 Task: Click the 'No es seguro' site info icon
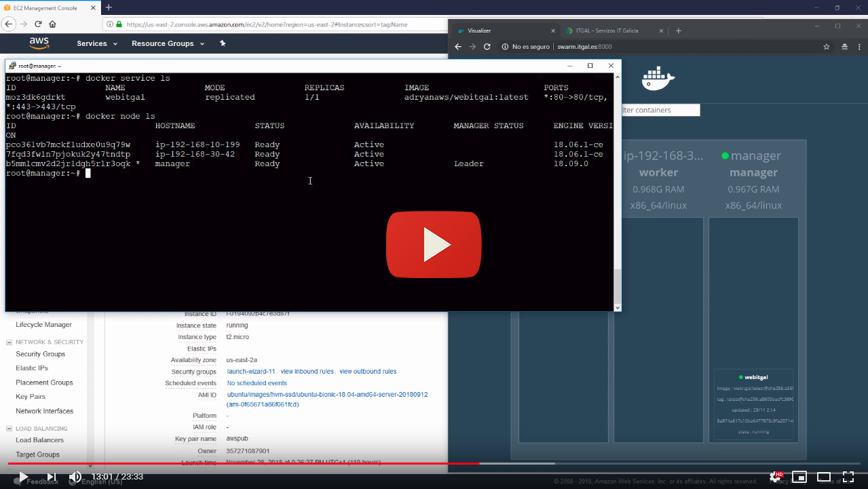pyautogui.click(x=504, y=47)
